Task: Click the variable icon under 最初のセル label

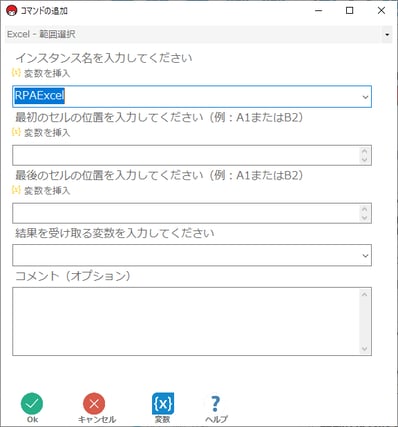Action: click(16, 132)
